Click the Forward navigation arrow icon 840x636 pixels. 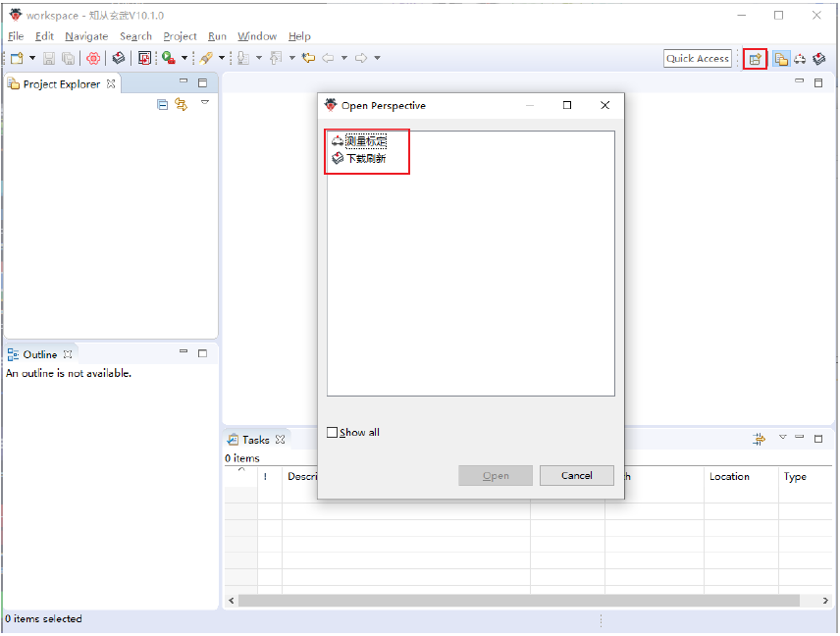pos(361,58)
